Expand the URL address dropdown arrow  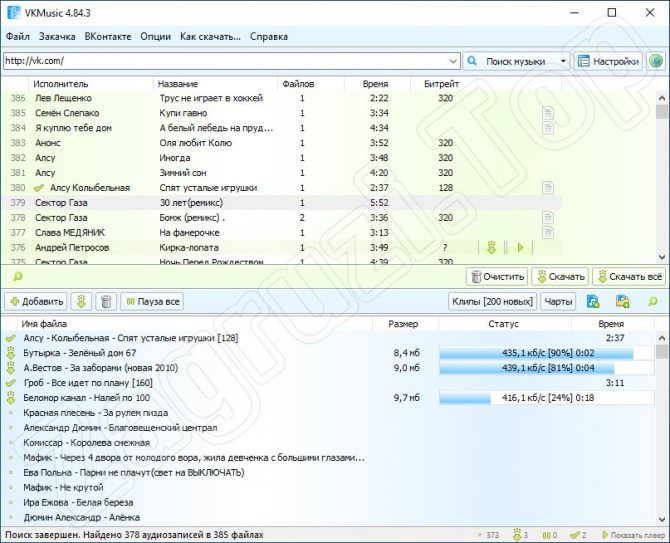tap(453, 62)
